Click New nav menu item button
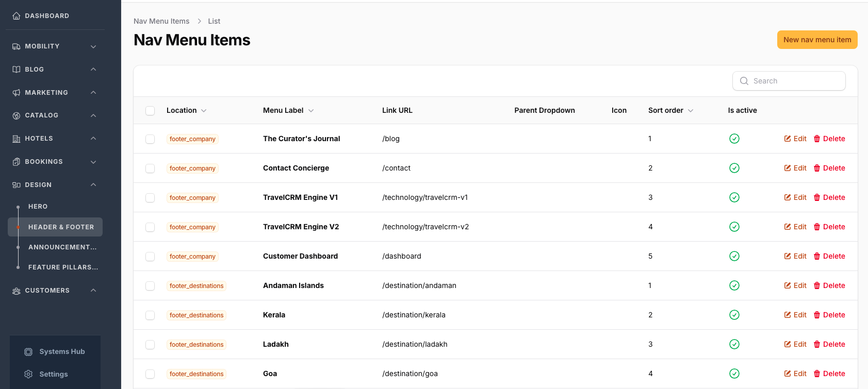868x389 pixels. 817,40
